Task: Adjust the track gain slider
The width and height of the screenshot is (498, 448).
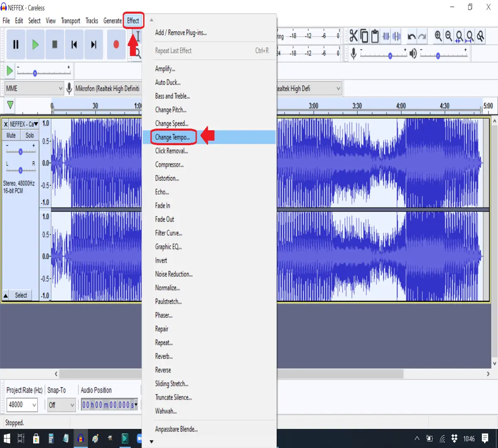Action: coord(20,151)
